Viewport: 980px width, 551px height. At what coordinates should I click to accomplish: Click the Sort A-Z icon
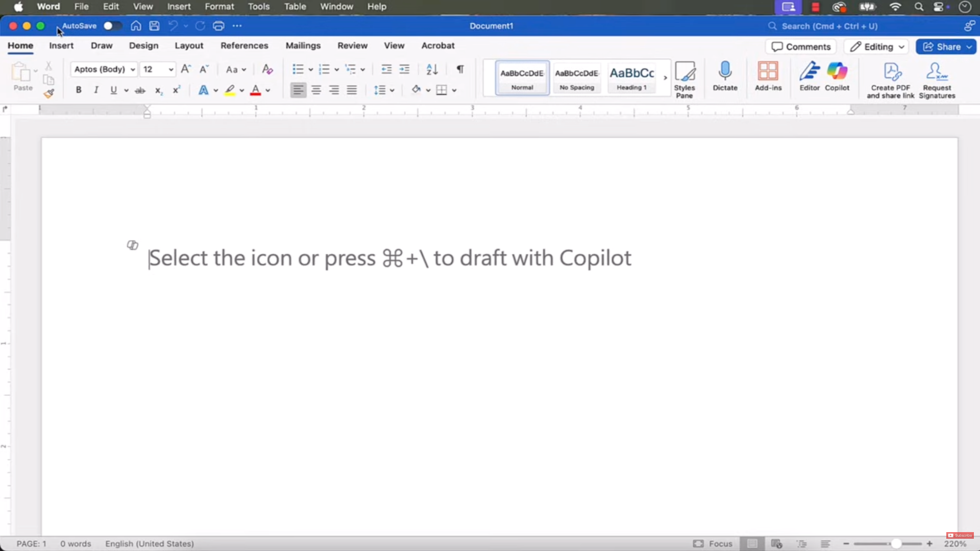coord(432,69)
